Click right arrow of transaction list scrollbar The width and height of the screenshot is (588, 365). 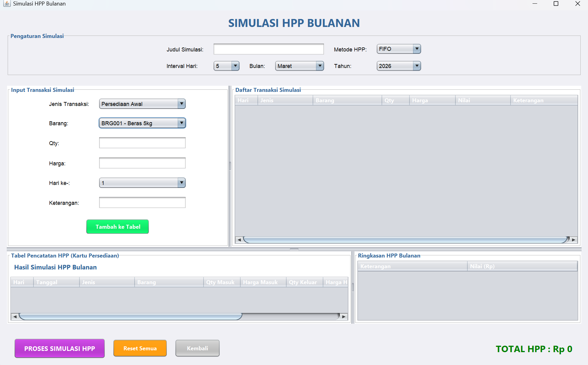pos(574,240)
